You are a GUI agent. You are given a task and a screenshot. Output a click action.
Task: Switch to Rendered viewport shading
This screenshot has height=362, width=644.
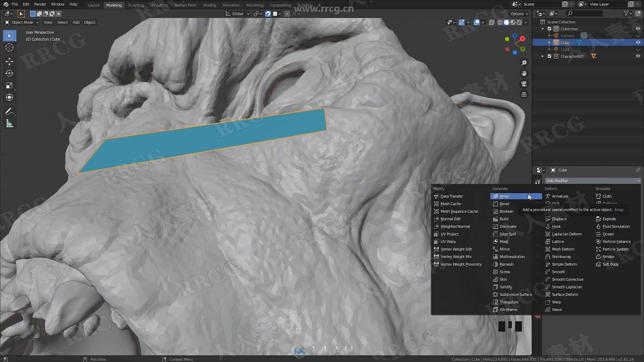click(x=519, y=22)
